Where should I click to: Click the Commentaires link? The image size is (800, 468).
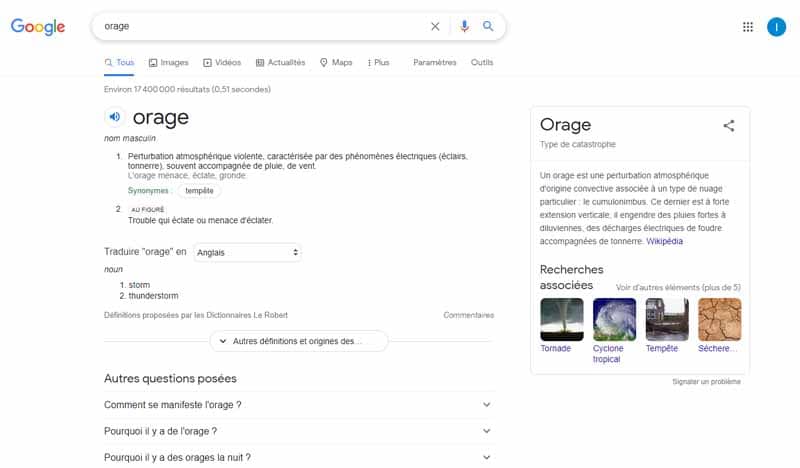tap(468, 315)
